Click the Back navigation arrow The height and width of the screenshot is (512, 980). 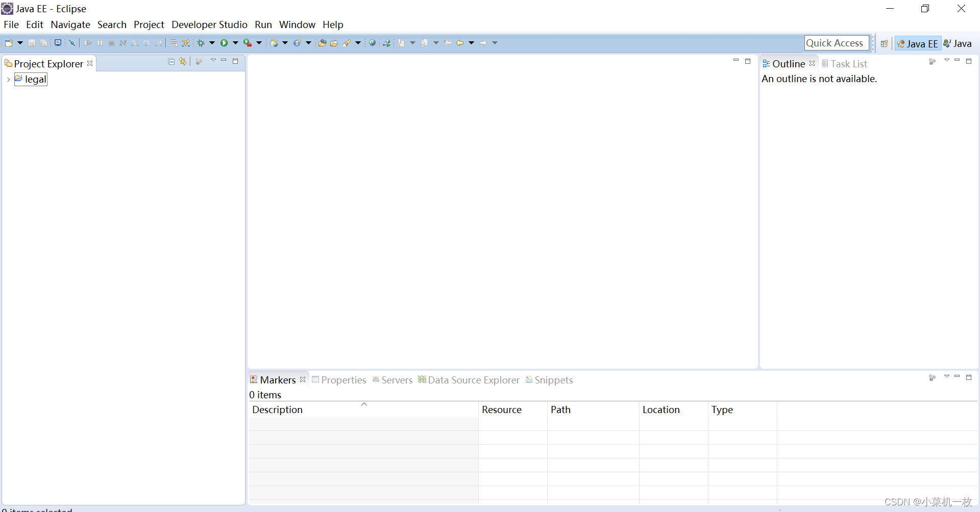(x=459, y=43)
